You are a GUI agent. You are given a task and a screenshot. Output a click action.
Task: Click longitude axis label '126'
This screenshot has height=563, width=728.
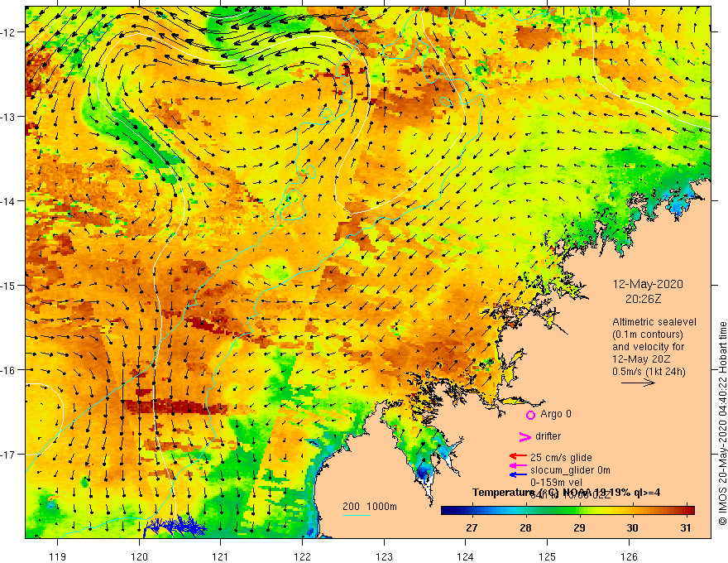click(629, 556)
